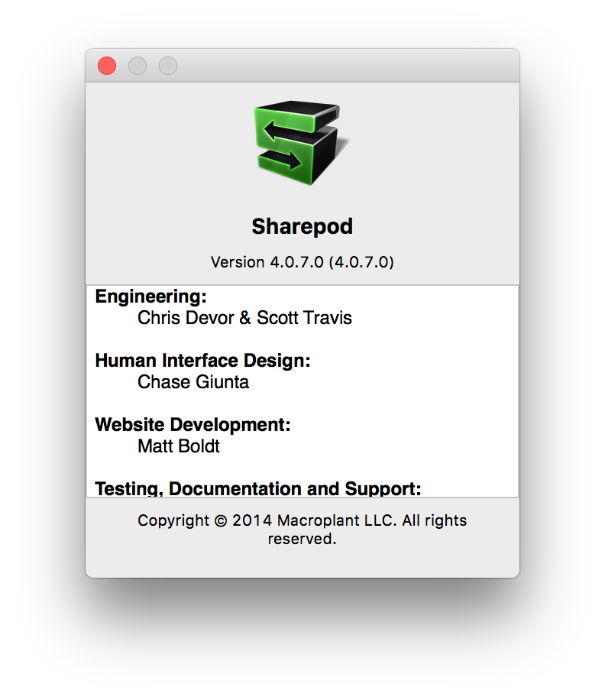Click the Human Interface Design: heading
605x700 pixels.
coord(202,361)
